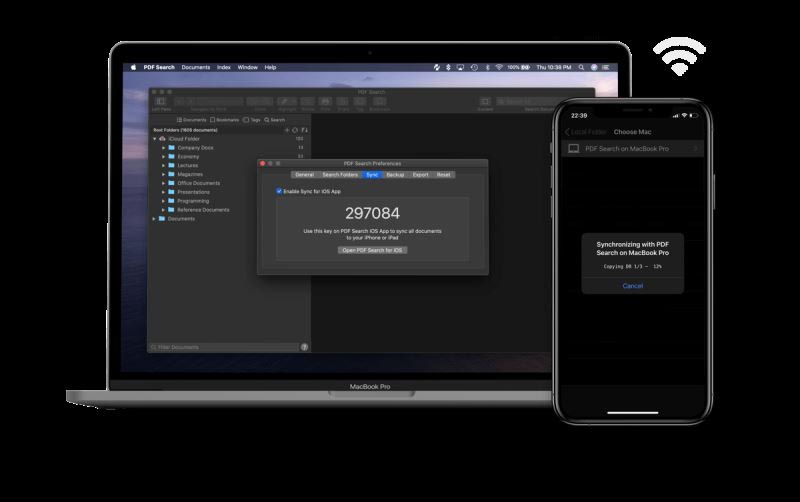Image resolution: width=800 pixels, height=502 pixels.
Task: Click the Highlight toolbar icon
Action: (x=287, y=102)
